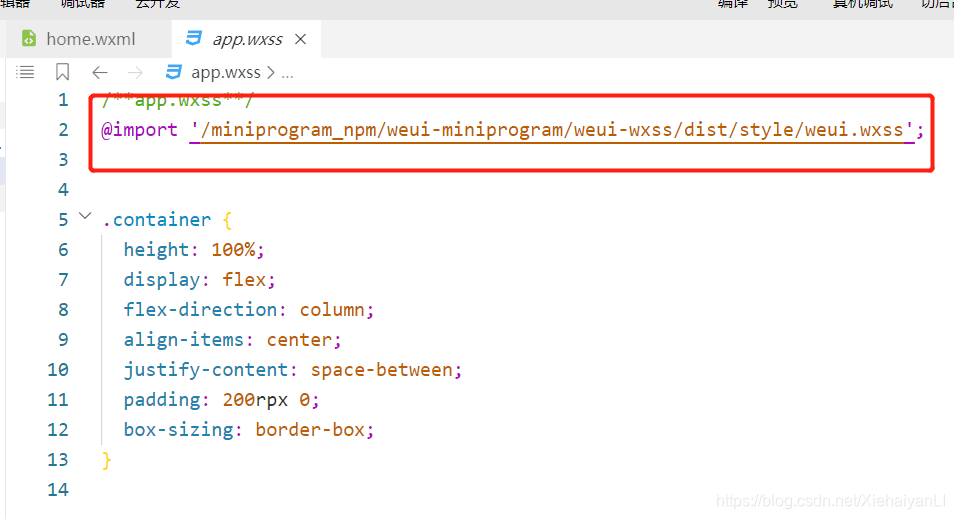
Task: Click padding: 200rpx 0 line
Action: 221,400
